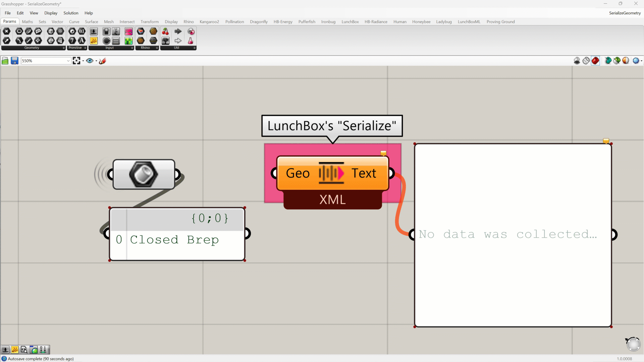
Task: Open a file with the green folder icon
Action: pyautogui.click(x=5, y=61)
